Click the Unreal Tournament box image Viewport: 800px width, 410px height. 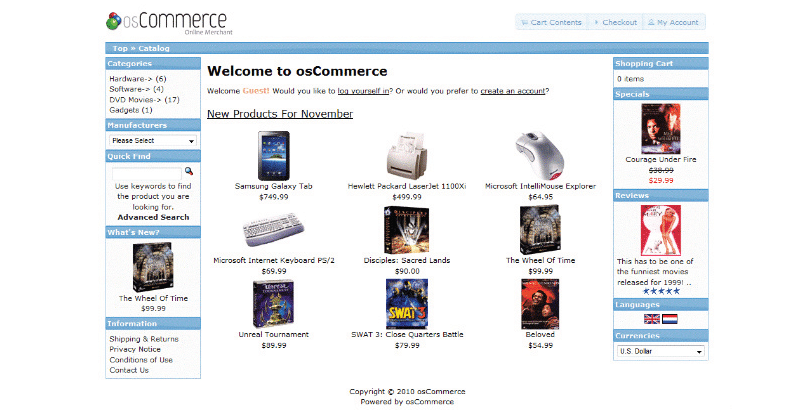tap(274, 304)
